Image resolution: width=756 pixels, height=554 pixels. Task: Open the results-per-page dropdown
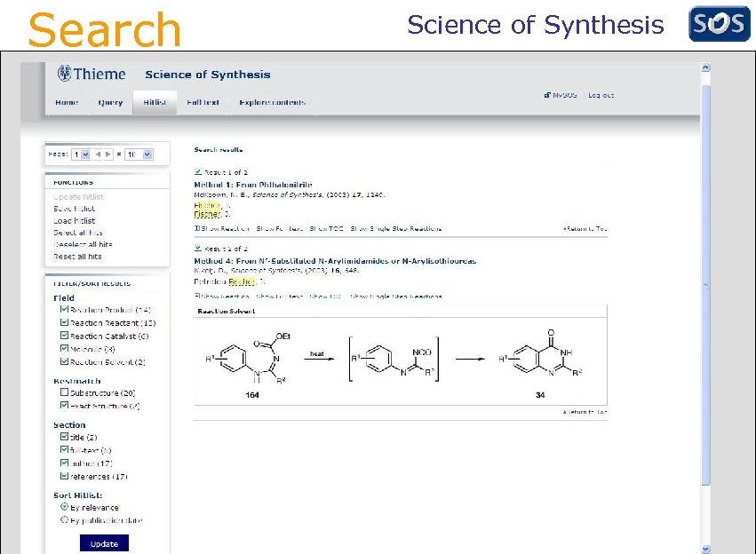point(139,154)
